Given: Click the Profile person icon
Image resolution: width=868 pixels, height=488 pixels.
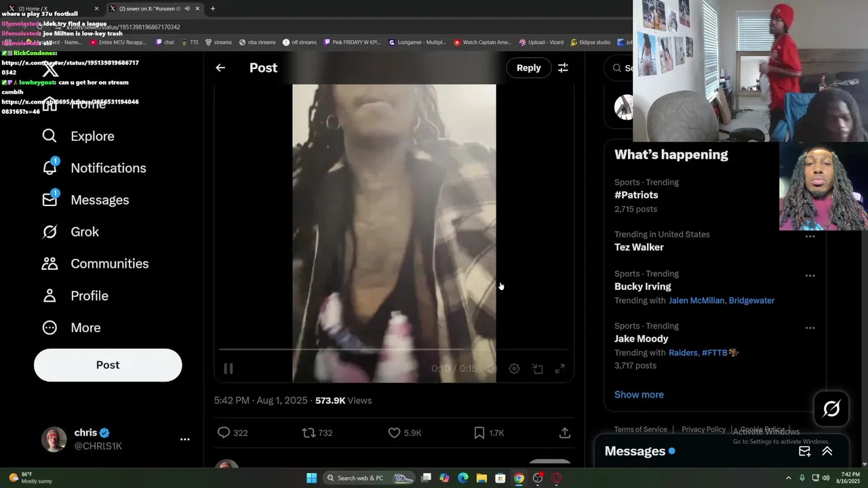Looking at the screenshot, I should pyautogui.click(x=50, y=296).
